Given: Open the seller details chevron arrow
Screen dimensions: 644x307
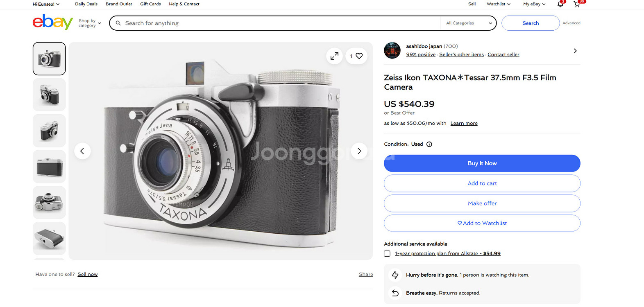Looking at the screenshot, I should coord(575,51).
